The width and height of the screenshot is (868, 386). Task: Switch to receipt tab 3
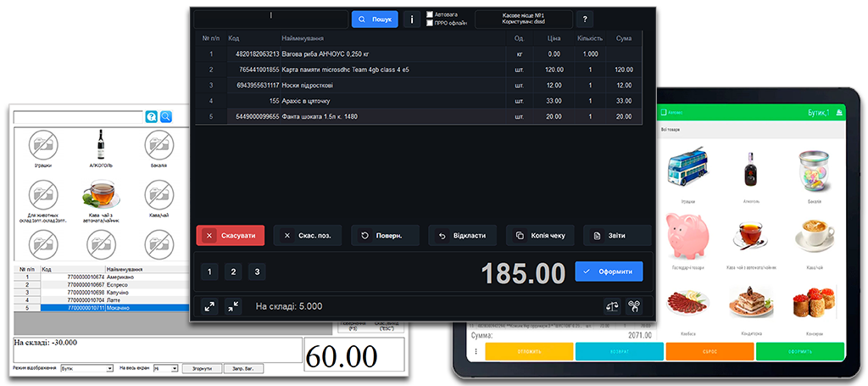click(257, 271)
